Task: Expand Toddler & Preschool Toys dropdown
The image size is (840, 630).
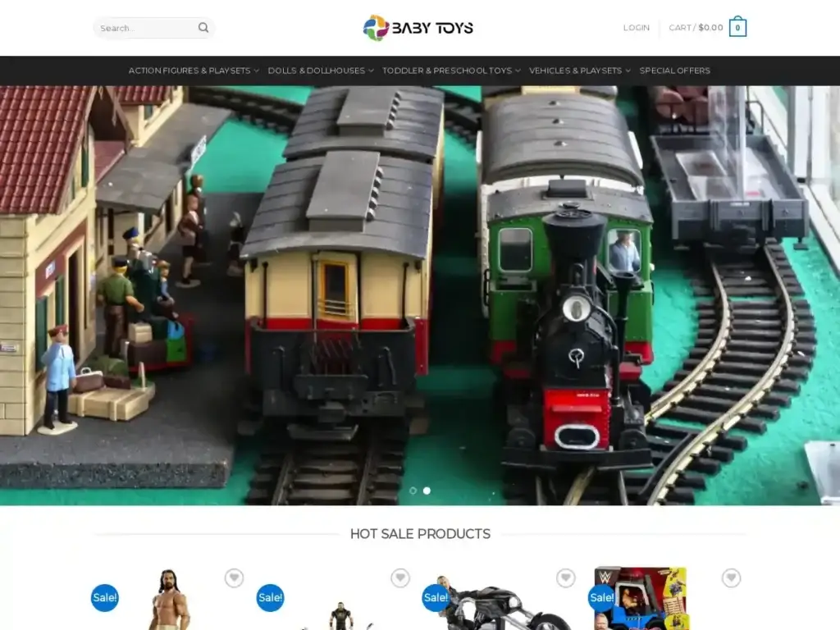Action: [451, 71]
